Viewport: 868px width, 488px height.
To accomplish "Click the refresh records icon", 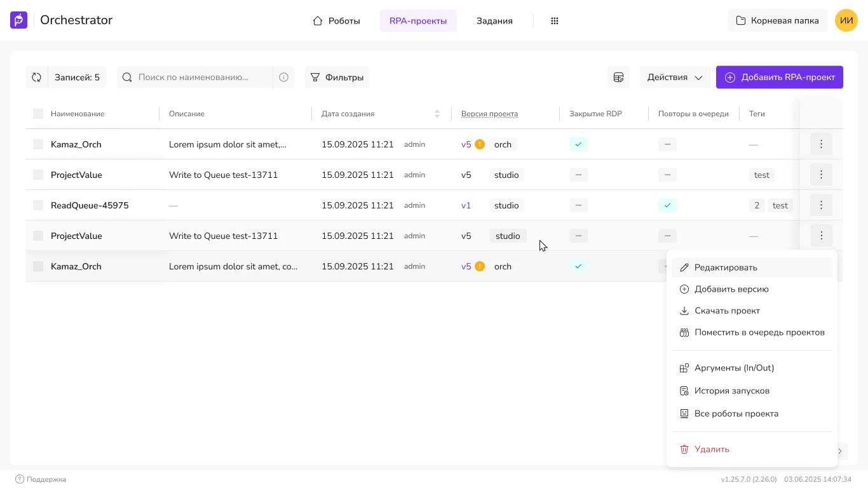I will [x=36, y=78].
